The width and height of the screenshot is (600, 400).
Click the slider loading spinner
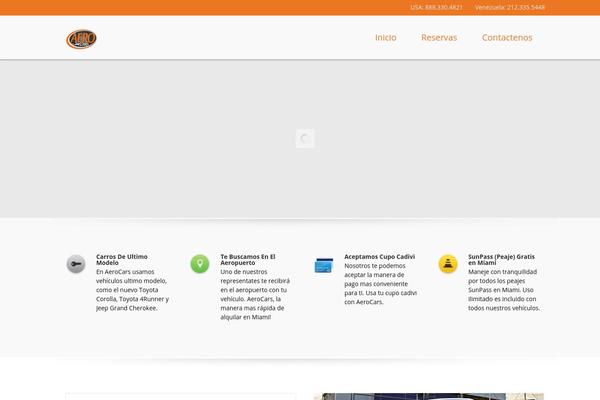tap(305, 139)
